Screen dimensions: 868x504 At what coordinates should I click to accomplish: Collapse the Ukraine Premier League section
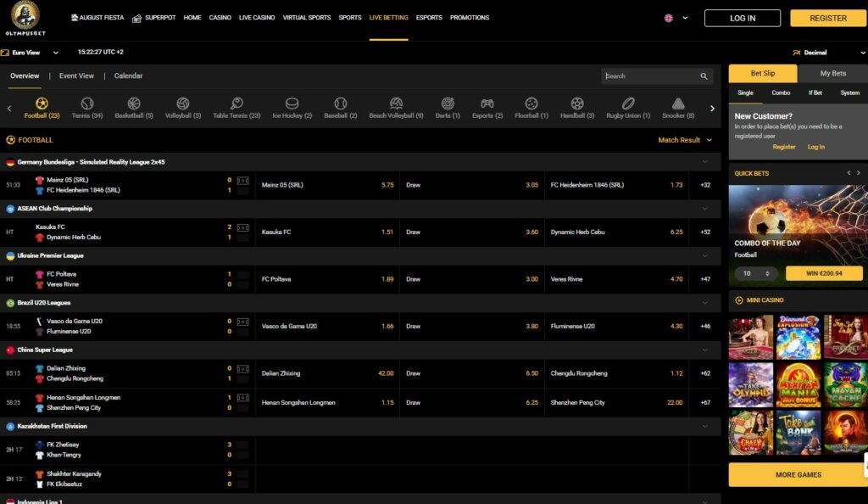704,256
